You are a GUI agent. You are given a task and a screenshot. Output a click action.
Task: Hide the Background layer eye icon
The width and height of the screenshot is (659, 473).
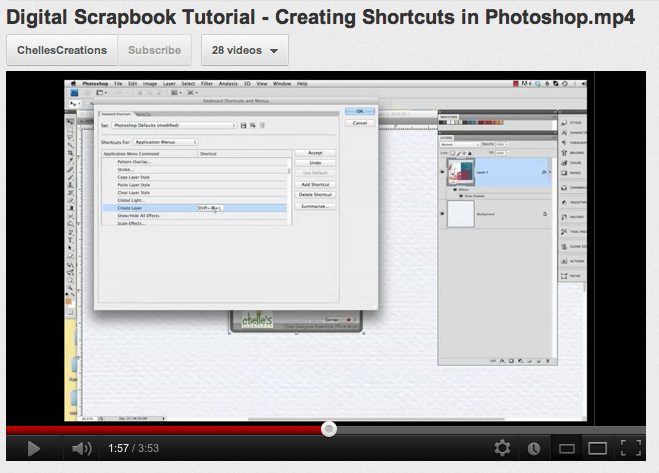click(x=442, y=214)
